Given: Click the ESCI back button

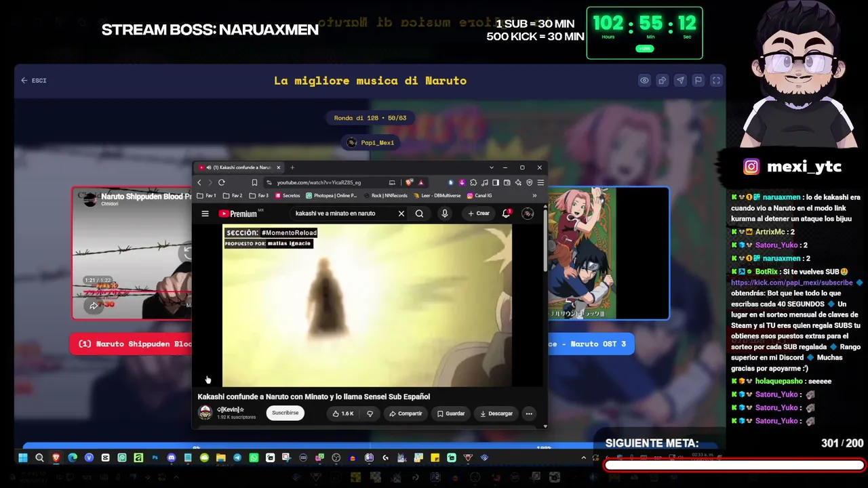Looking at the screenshot, I should pos(33,81).
